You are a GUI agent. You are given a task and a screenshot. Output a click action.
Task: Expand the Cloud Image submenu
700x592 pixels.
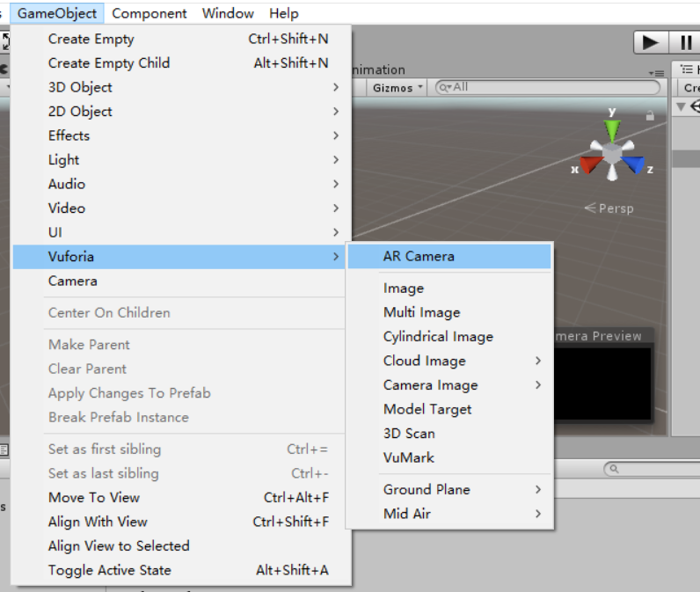click(449, 361)
